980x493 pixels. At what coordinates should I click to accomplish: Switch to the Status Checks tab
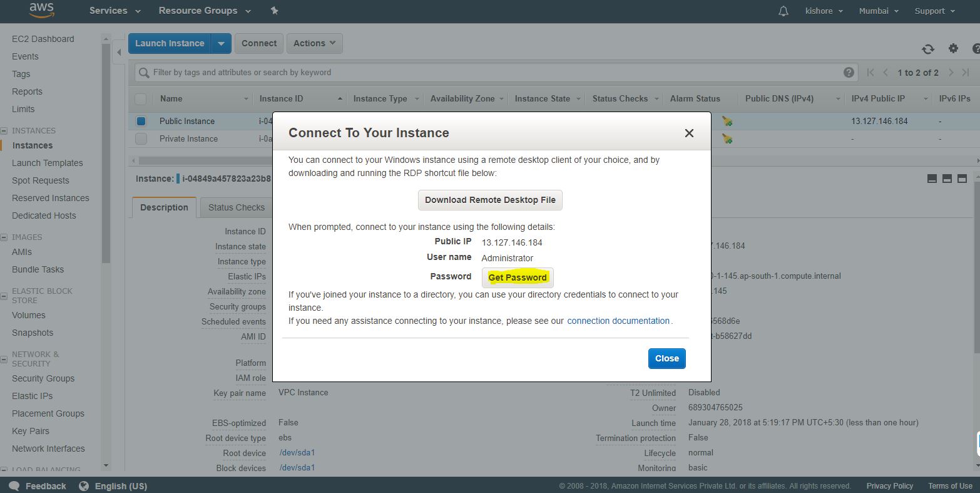click(x=236, y=207)
